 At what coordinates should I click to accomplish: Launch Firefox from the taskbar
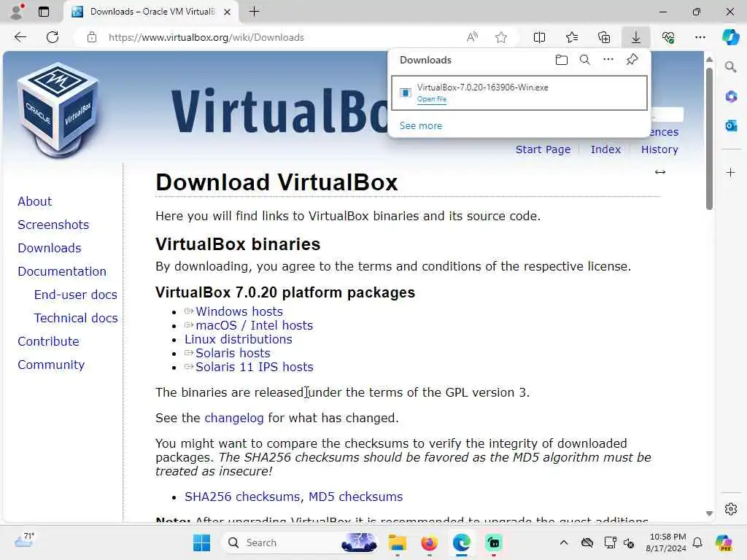click(429, 542)
